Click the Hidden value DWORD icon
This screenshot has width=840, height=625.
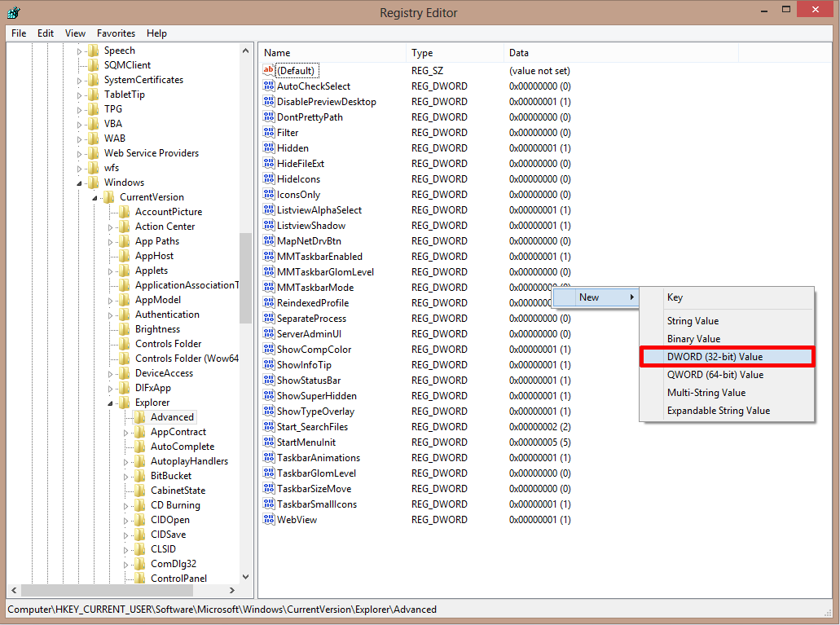pos(268,148)
